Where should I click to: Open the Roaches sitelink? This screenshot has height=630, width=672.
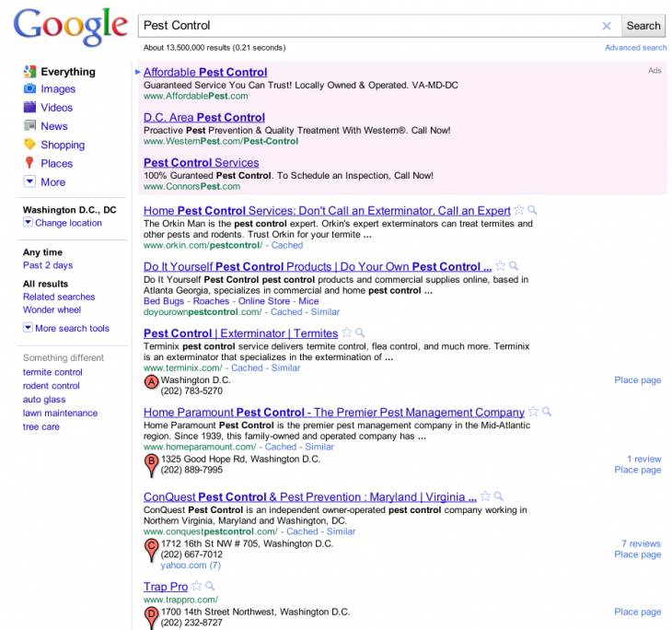tap(211, 301)
